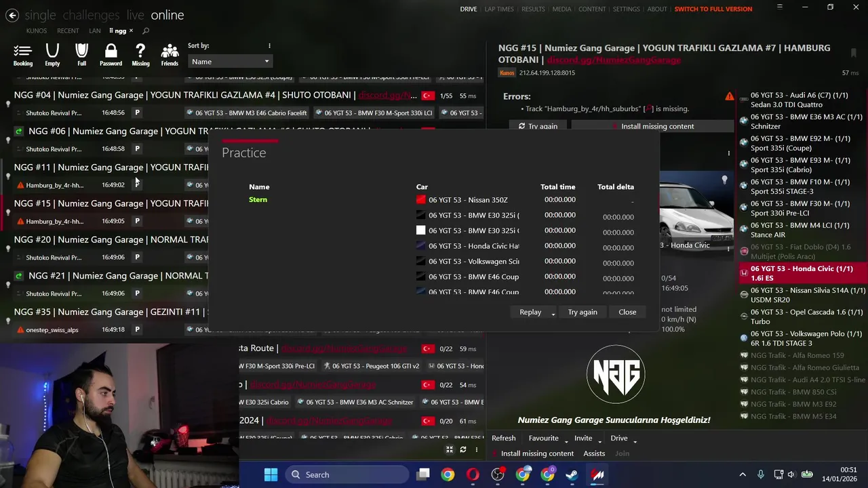Open the RESULTS menu
The height and width of the screenshot is (488, 868).
pyautogui.click(x=533, y=9)
